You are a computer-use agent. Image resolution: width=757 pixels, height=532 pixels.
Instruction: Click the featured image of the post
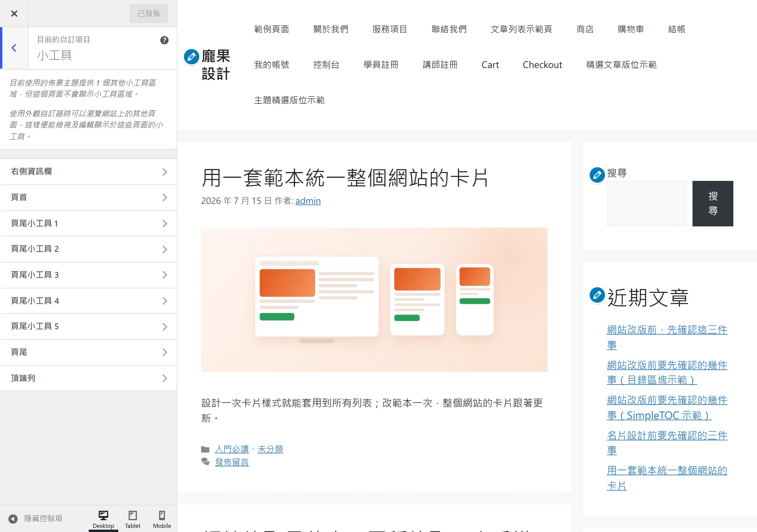[x=374, y=300]
